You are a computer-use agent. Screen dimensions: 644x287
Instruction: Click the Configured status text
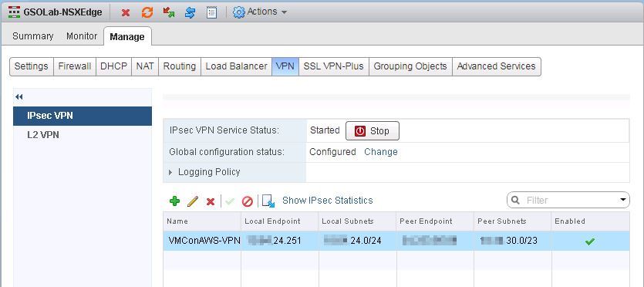(332, 152)
